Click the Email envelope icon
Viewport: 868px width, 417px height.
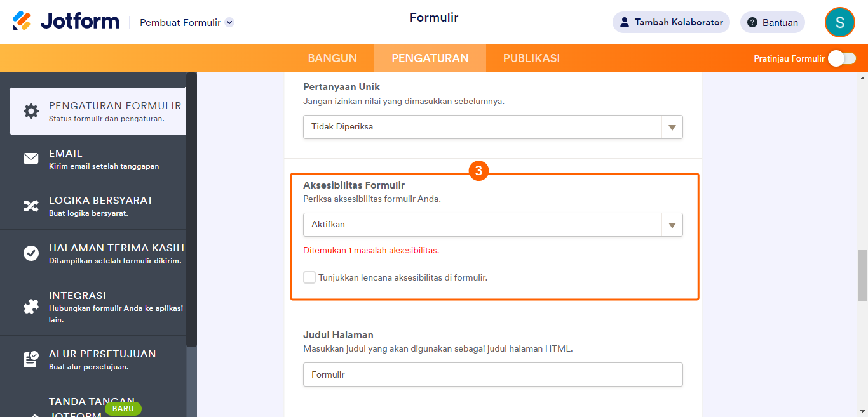(x=31, y=159)
